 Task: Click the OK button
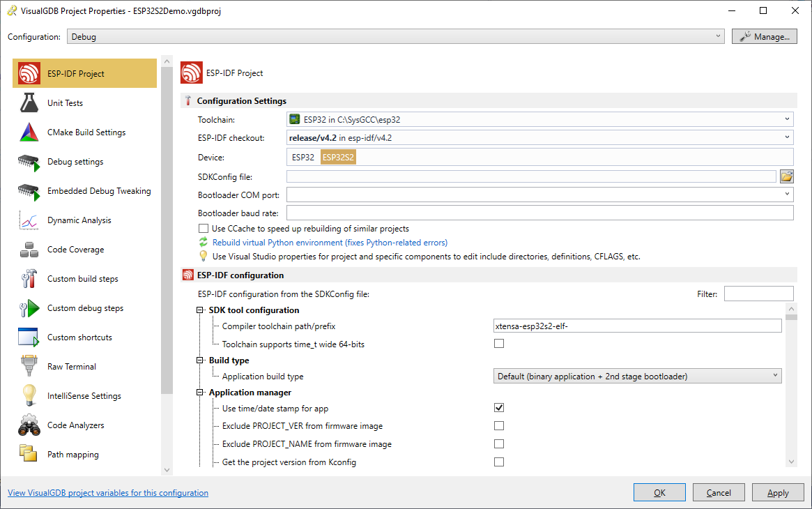click(x=659, y=492)
